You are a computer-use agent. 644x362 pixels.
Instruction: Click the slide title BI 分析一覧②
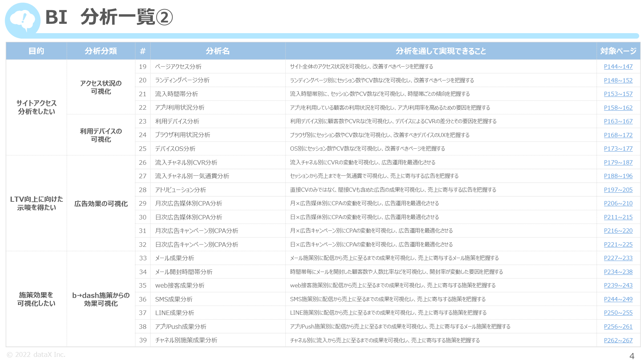point(109,17)
